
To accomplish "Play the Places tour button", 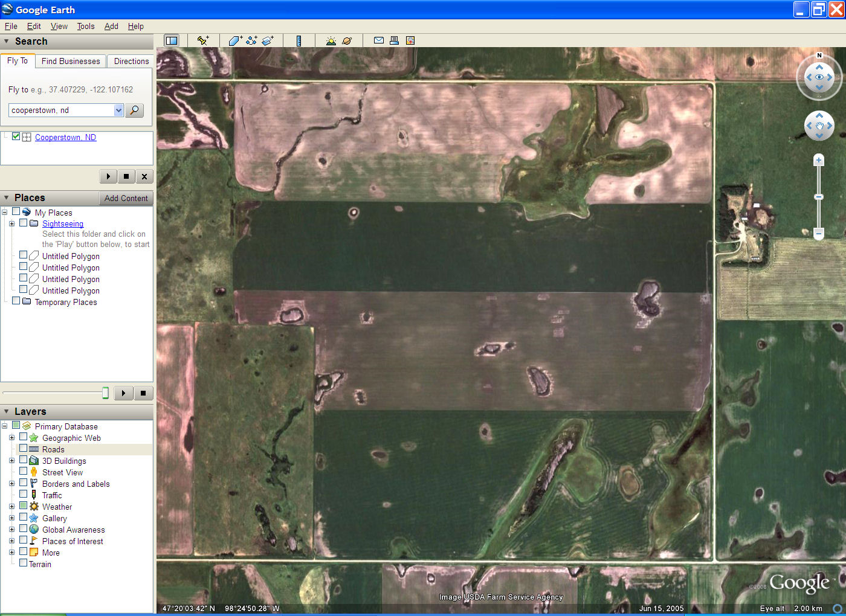I will 123,393.
